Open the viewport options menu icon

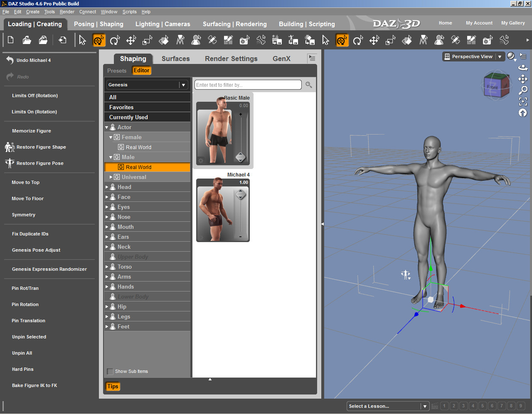pos(523,56)
